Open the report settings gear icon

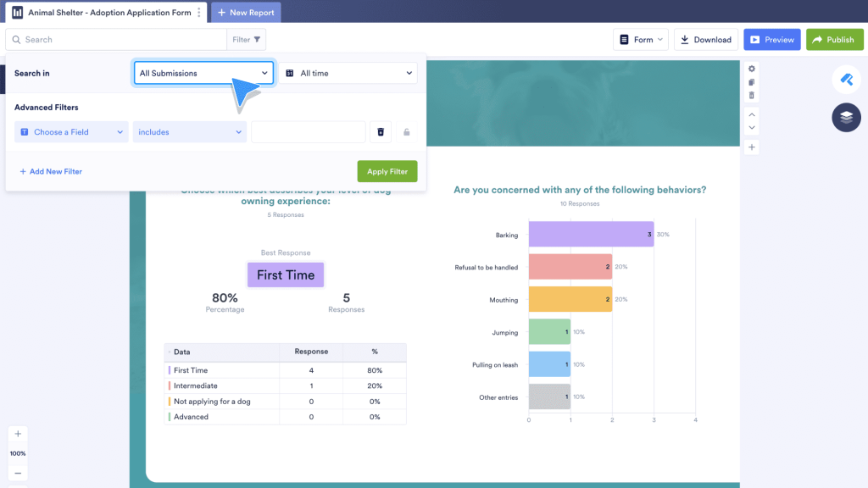pos(751,69)
